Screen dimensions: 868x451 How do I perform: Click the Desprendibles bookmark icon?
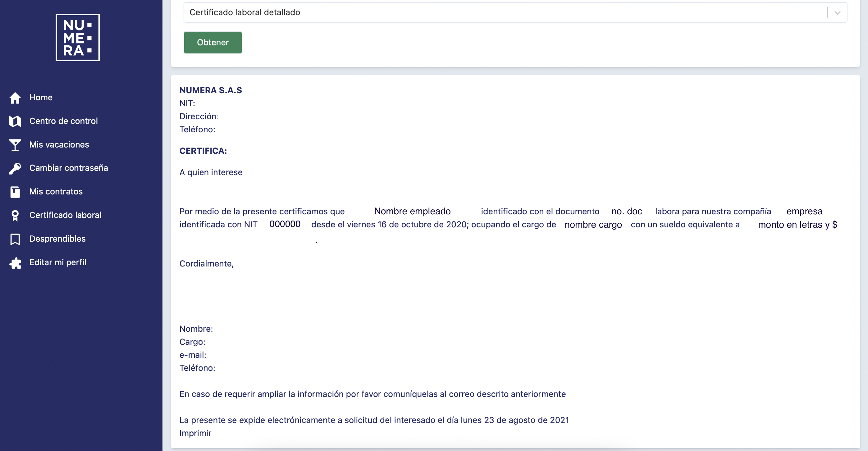15,239
